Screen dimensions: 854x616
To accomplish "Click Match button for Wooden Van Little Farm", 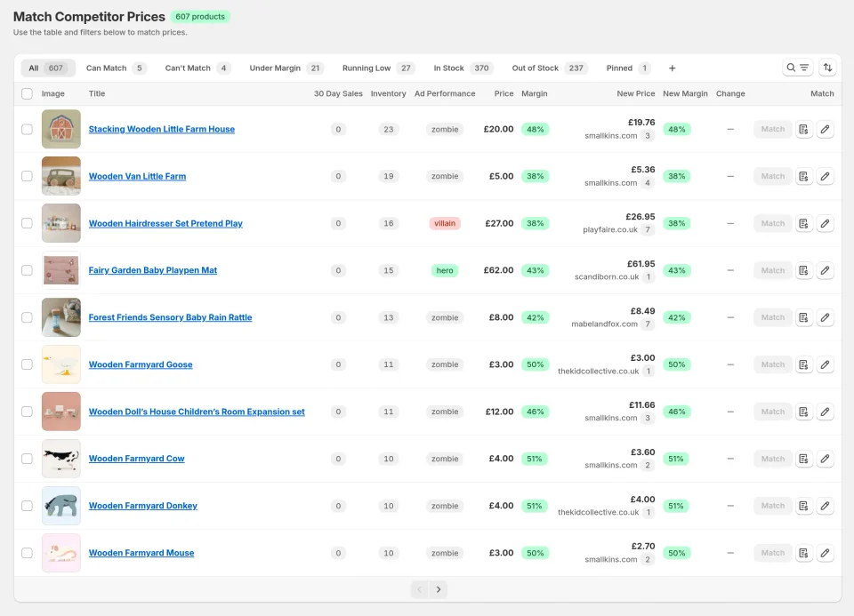I will click(x=773, y=176).
